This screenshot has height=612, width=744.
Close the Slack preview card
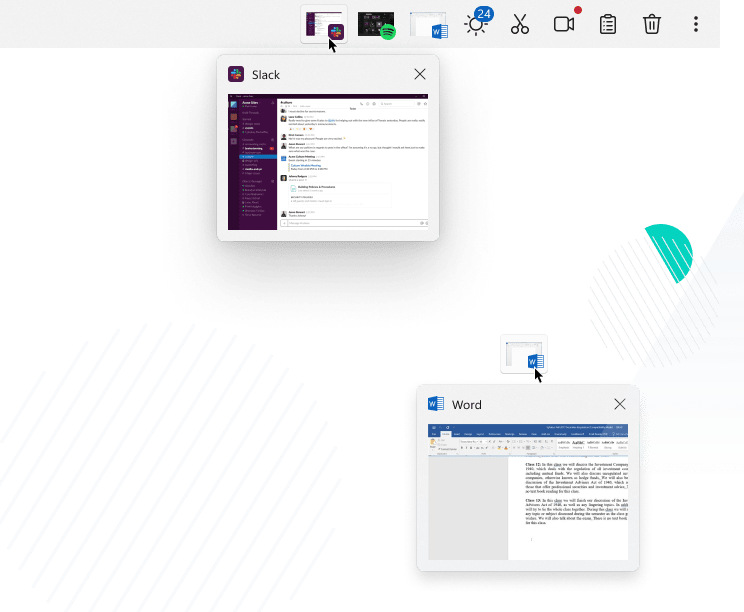420,74
